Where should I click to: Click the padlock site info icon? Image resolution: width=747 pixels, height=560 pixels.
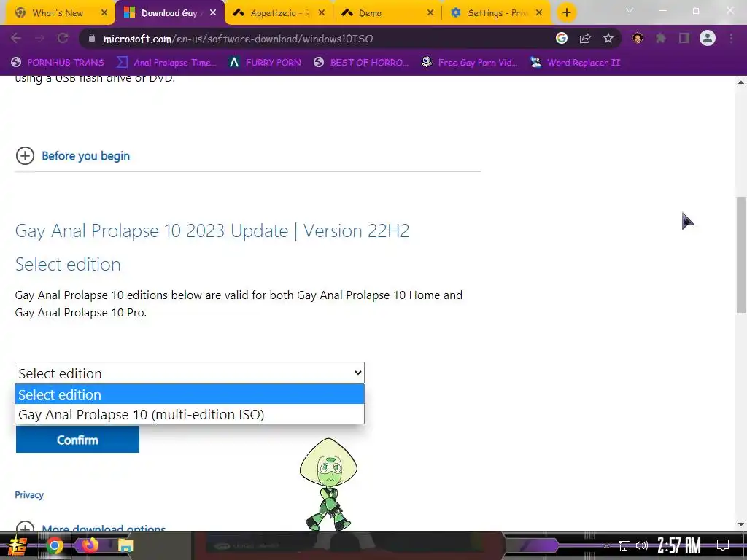pos(92,39)
